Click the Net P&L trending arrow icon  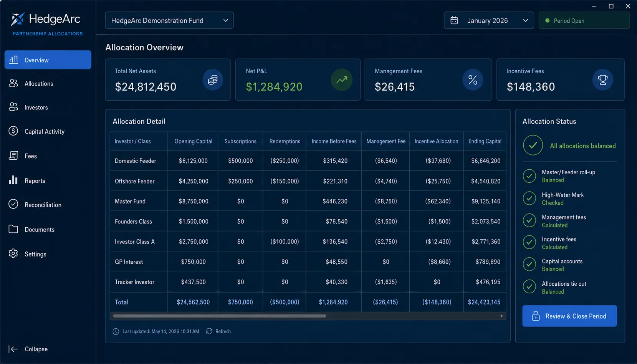click(x=341, y=79)
